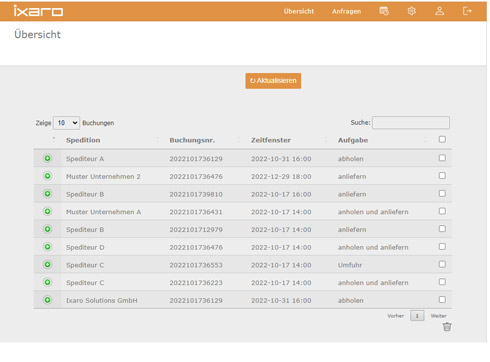Click the Umfuhr task cell

pos(350,265)
